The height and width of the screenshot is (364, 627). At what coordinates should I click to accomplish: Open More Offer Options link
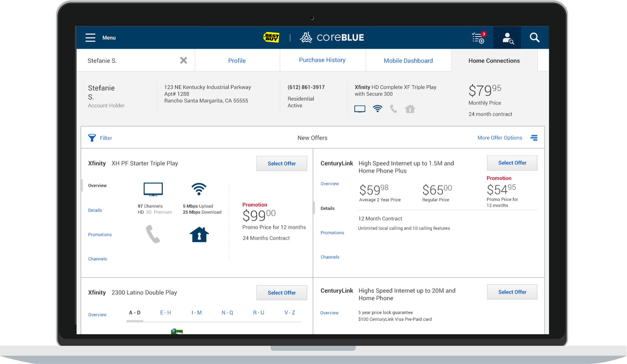point(500,138)
